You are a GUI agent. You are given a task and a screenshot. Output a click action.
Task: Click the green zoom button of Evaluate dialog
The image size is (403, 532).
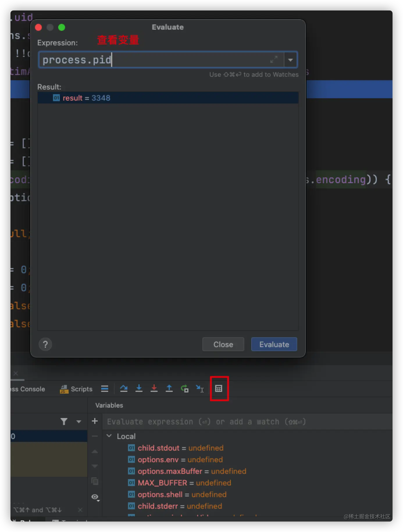pos(62,27)
